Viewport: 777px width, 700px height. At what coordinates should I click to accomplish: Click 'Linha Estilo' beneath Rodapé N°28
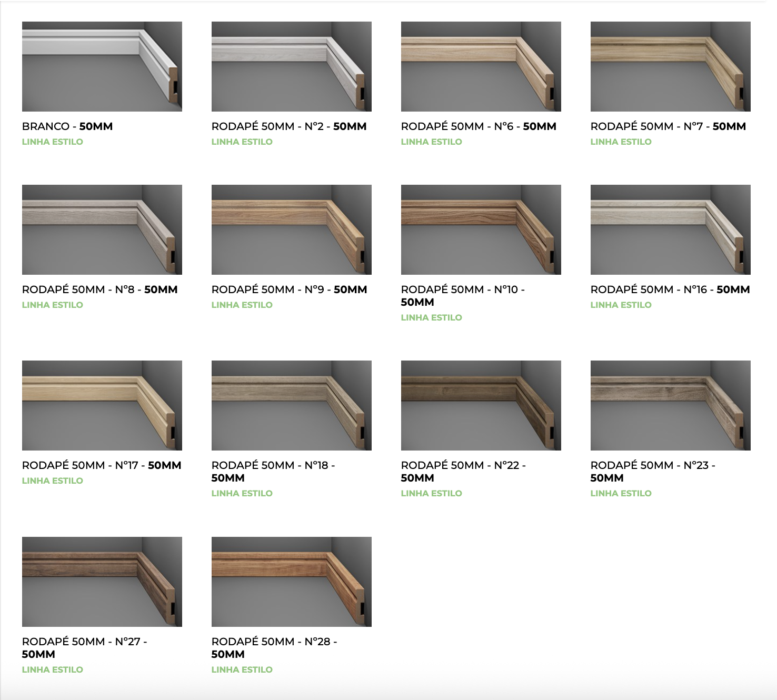(242, 669)
